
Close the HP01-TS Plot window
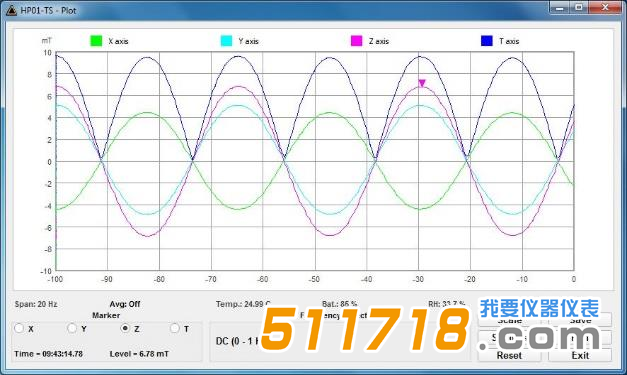605,8
